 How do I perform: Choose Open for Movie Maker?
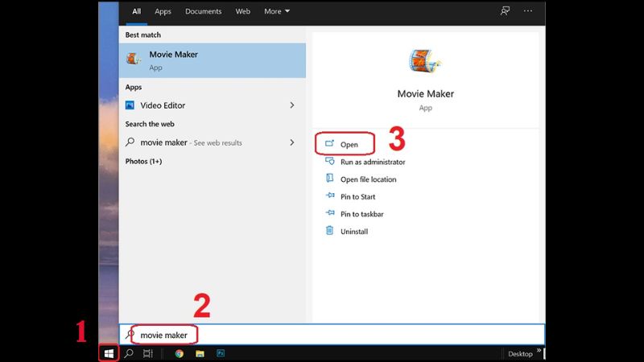click(349, 145)
